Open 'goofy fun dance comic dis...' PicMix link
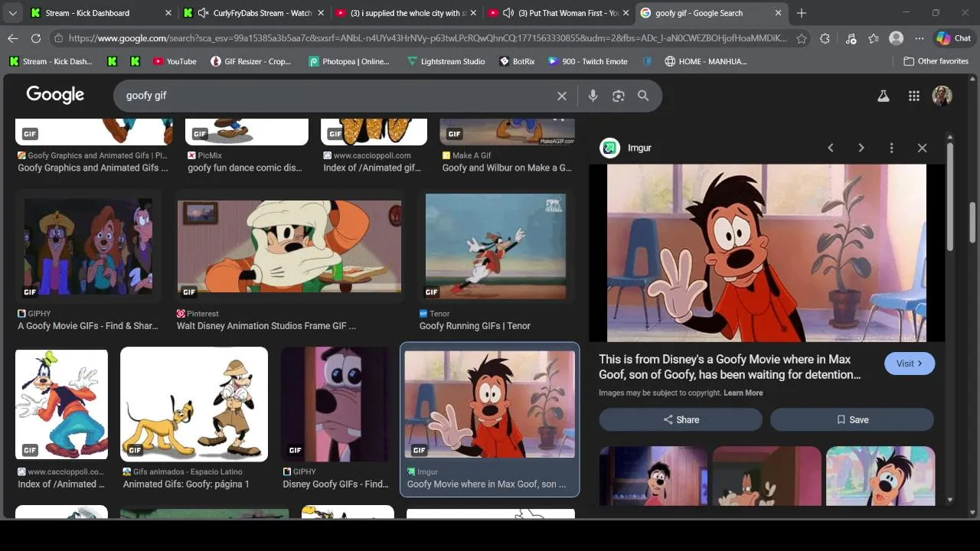980x551 pixels. [245, 168]
